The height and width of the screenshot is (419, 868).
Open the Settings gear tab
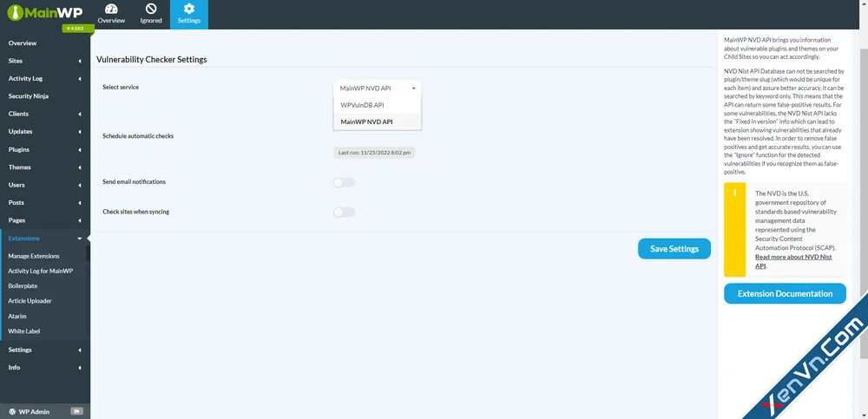[188, 15]
